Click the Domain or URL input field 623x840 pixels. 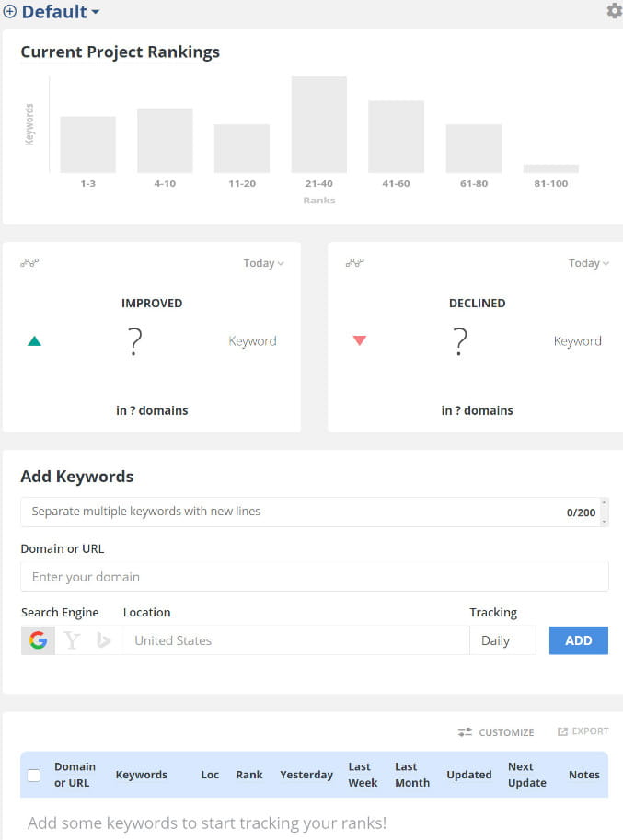315,577
